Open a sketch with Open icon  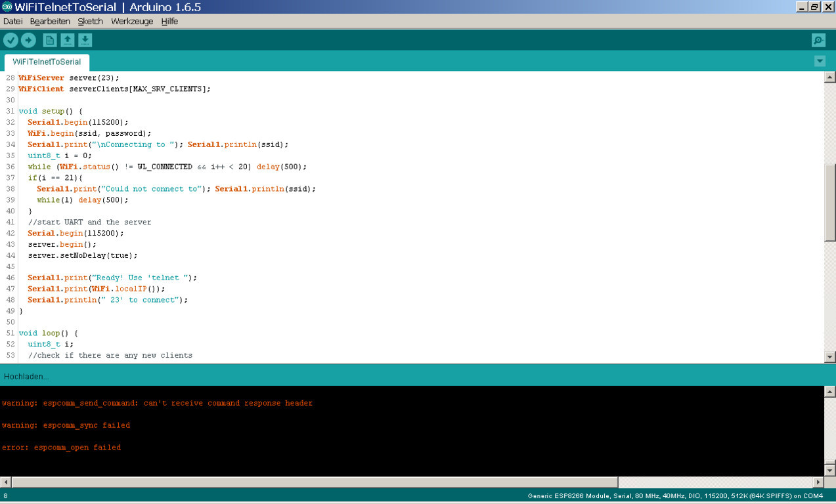tap(68, 41)
